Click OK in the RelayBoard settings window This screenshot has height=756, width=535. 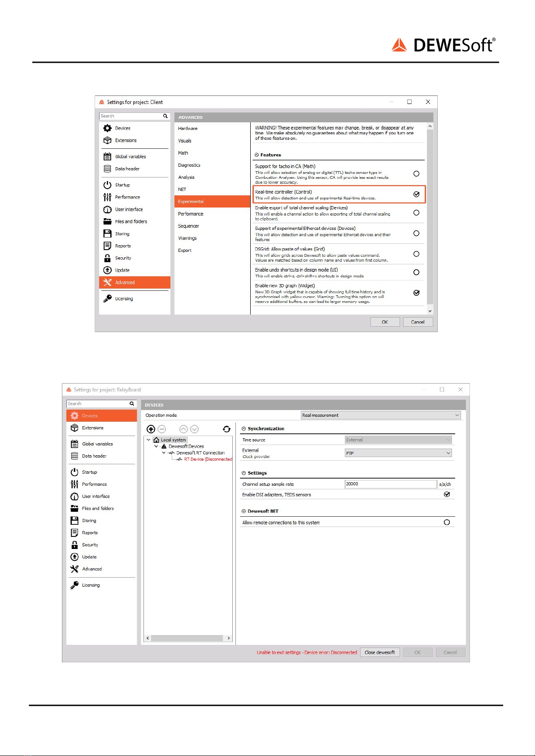tap(418, 652)
